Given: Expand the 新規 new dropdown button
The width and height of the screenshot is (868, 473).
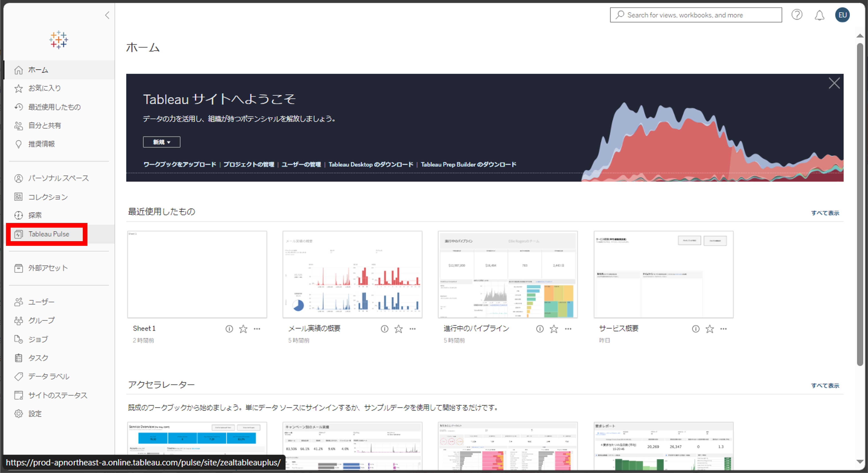Looking at the screenshot, I should click(162, 142).
